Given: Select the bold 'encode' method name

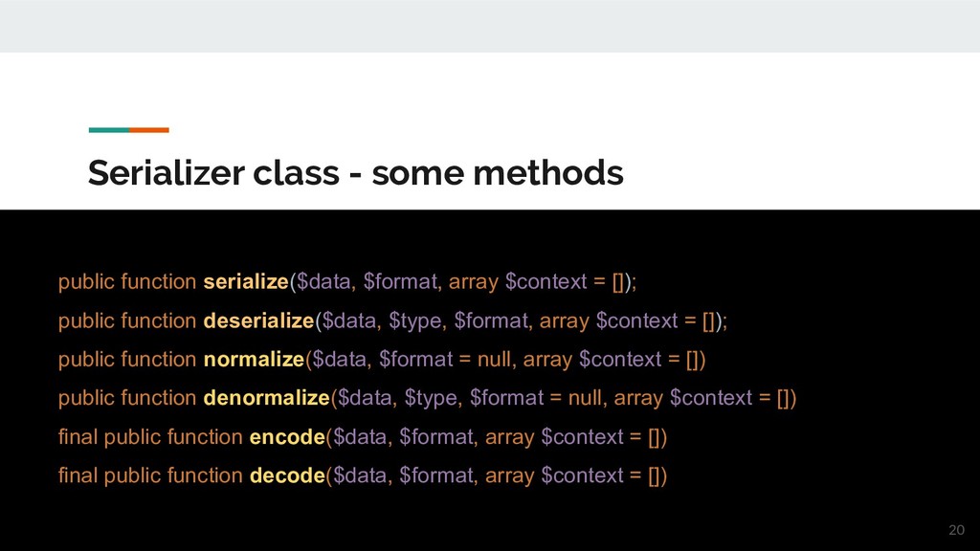Looking at the screenshot, I should point(287,436).
